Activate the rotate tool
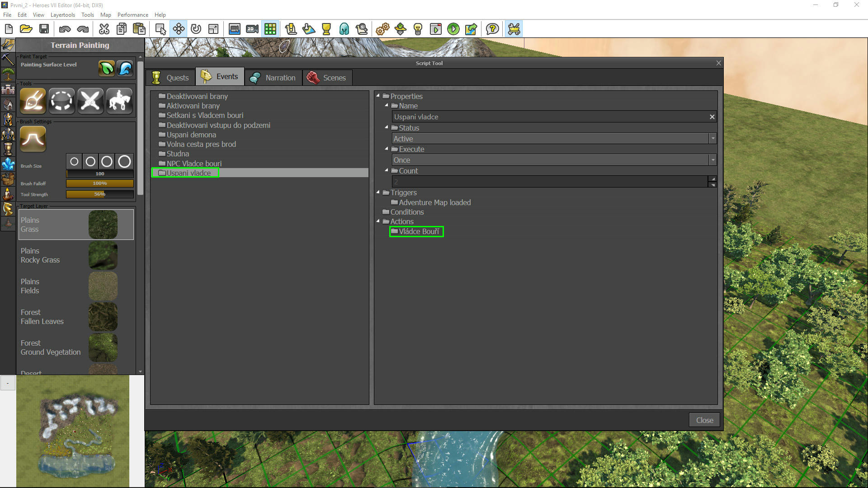This screenshot has width=868, height=488. pyautogui.click(x=196, y=29)
